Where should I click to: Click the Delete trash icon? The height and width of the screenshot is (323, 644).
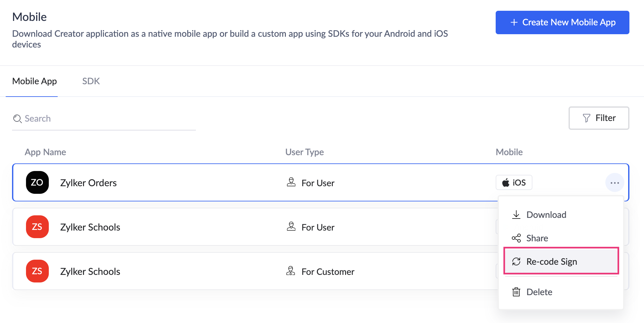pyautogui.click(x=516, y=292)
